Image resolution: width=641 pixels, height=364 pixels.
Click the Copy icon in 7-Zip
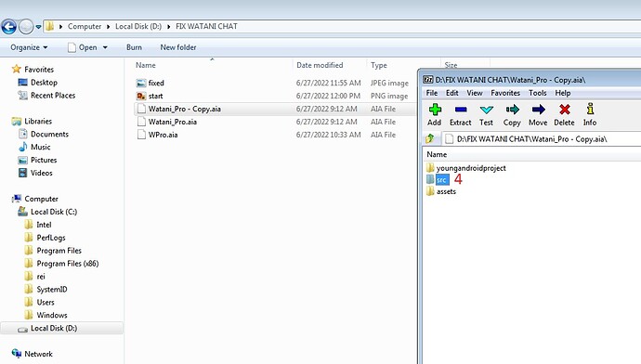(512, 110)
